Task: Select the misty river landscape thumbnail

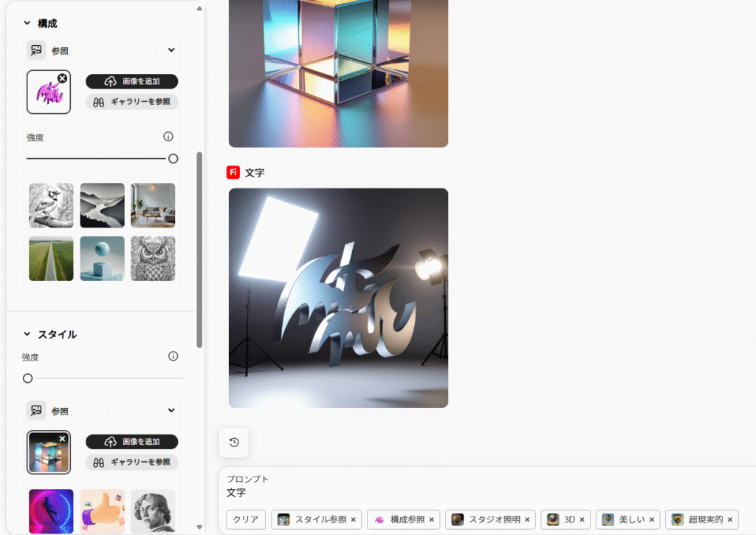Action: (102, 205)
